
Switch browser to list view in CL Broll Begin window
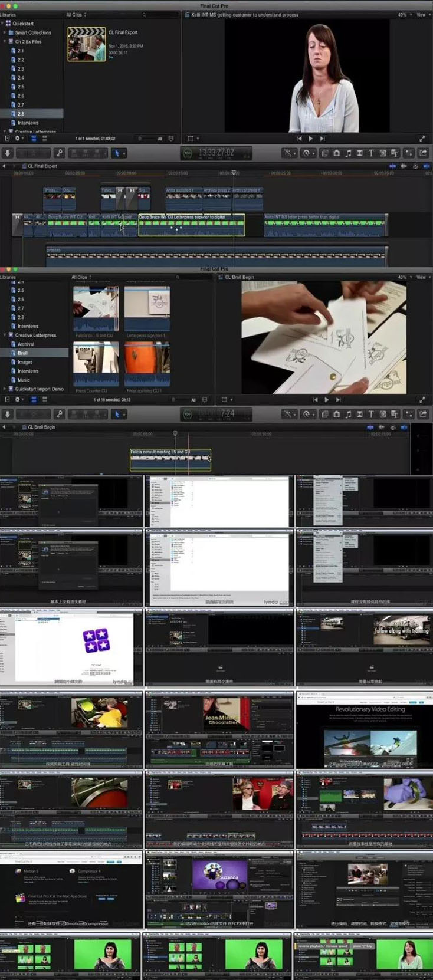click(44, 400)
